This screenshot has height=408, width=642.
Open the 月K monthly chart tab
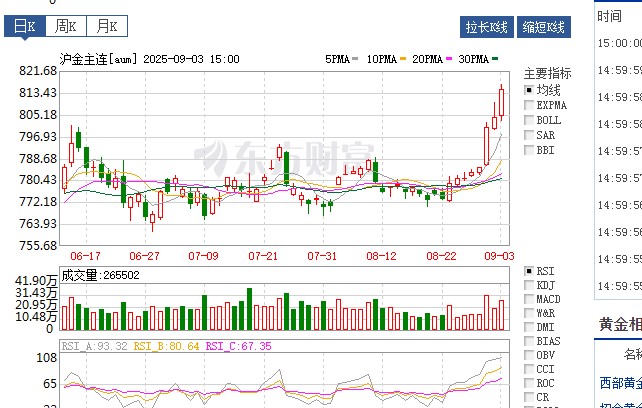[104, 26]
